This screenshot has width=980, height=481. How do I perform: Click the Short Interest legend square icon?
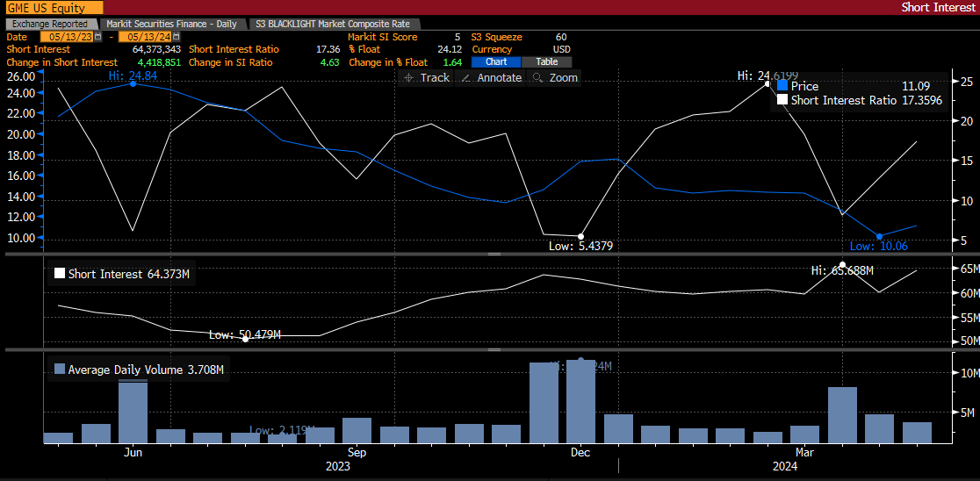pyautogui.click(x=60, y=274)
